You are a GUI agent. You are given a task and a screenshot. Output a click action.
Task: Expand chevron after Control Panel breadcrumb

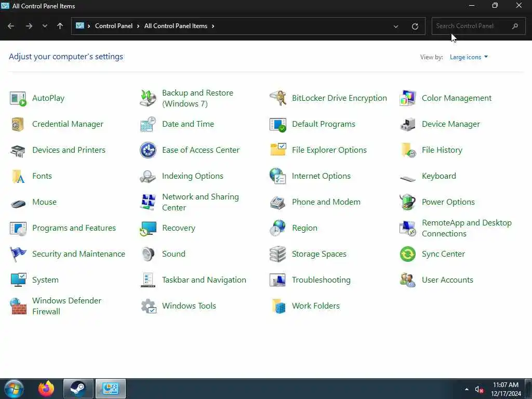coord(138,26)
